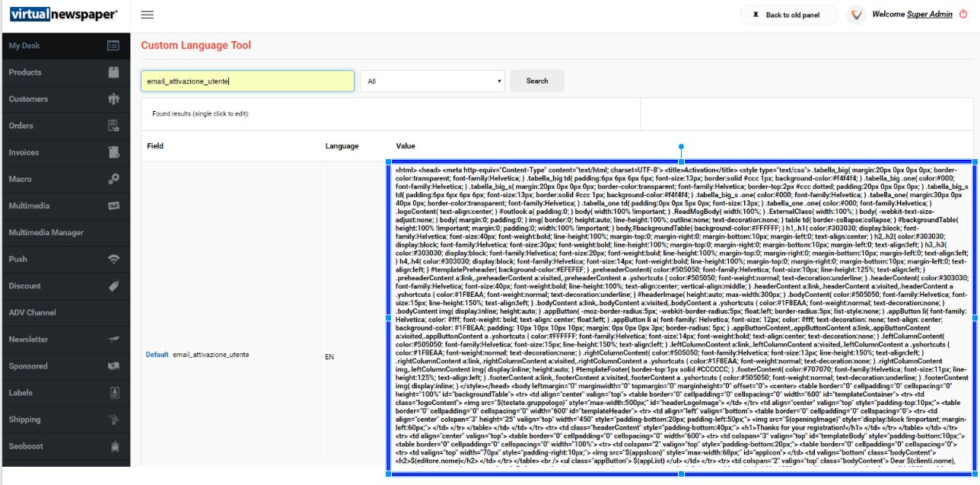Image resolution: width=980 pixels, height=485 pixels.
Task: Click the Super Admin link
Action: pyautogui.click(x=929, y=14)
